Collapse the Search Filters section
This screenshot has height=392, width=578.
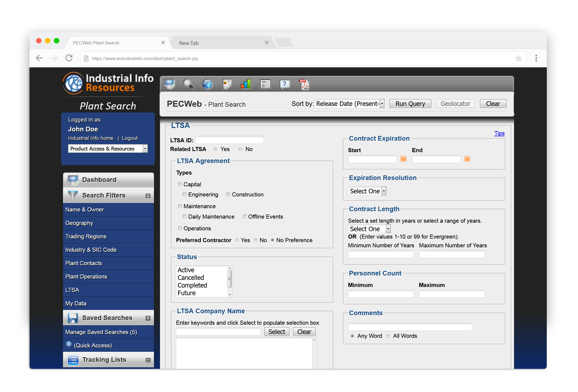(148, 196)
